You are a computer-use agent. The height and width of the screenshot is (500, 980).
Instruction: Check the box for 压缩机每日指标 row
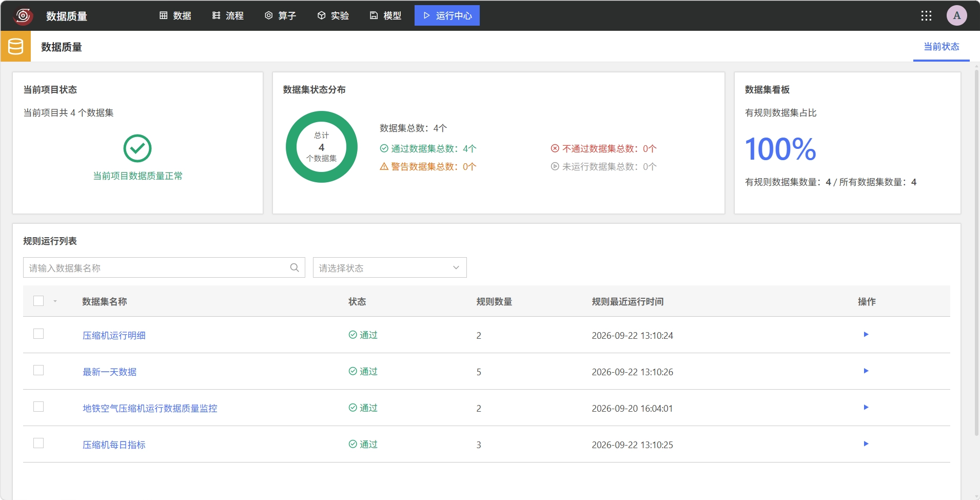pos(38,443)
